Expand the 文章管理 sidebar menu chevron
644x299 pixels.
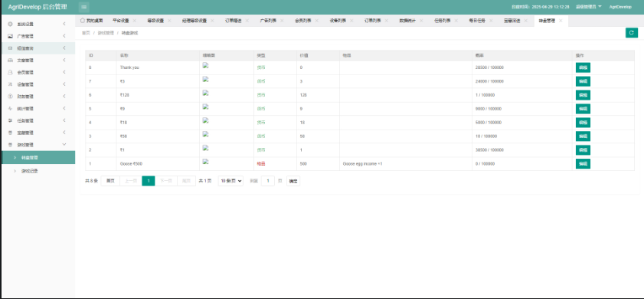64,60
